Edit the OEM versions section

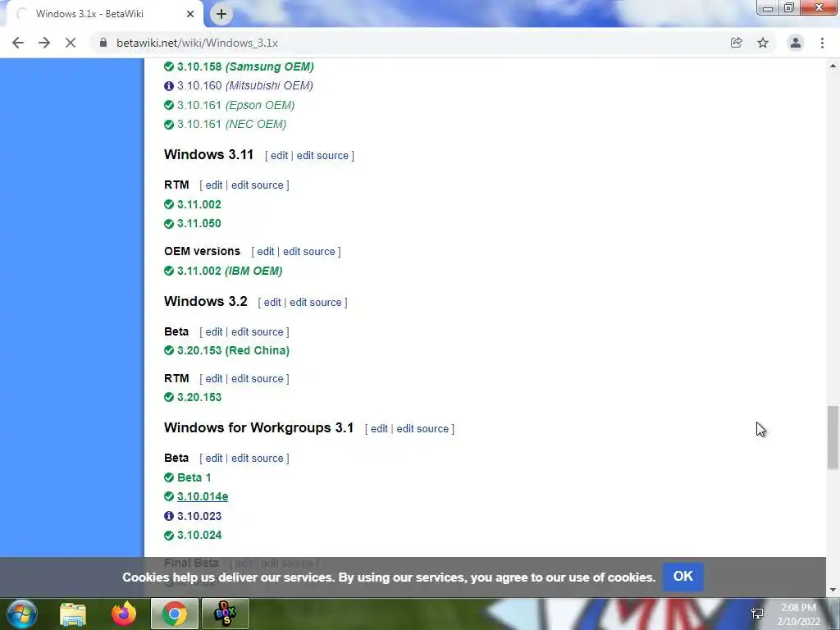click(266, 251)
